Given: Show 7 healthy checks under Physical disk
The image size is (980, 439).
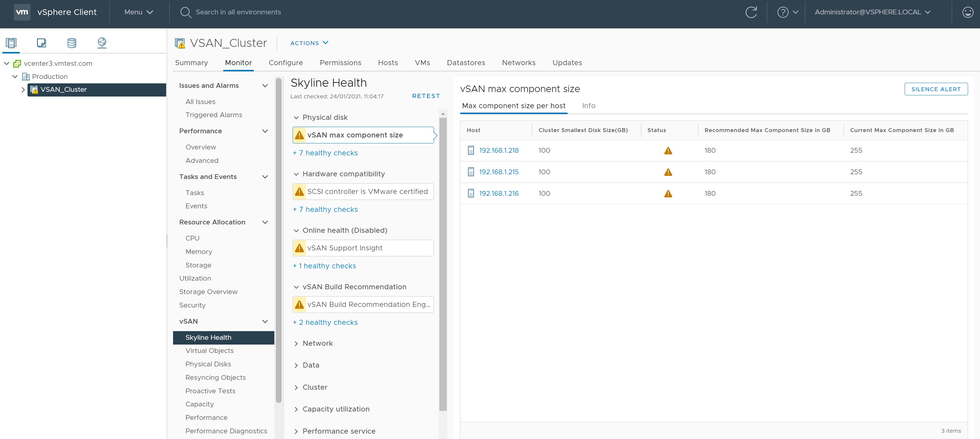Looking at the screenshot, I should pos(325,153).
